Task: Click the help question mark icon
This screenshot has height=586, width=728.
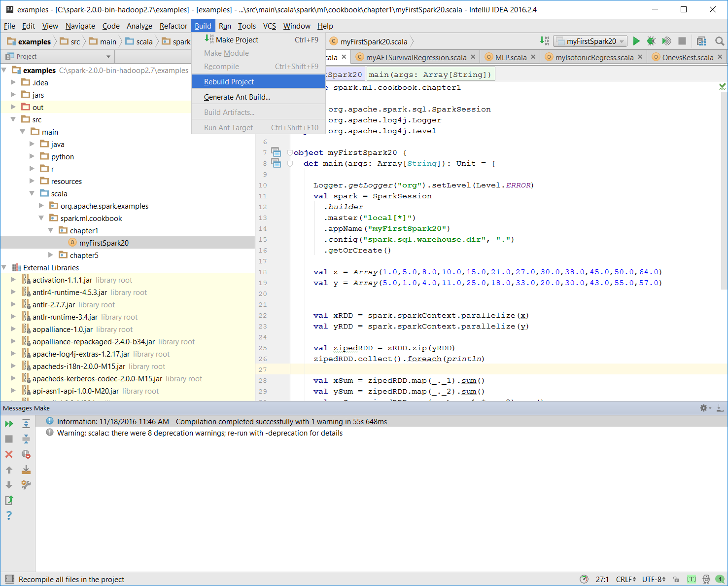Action: click(9, 515)
